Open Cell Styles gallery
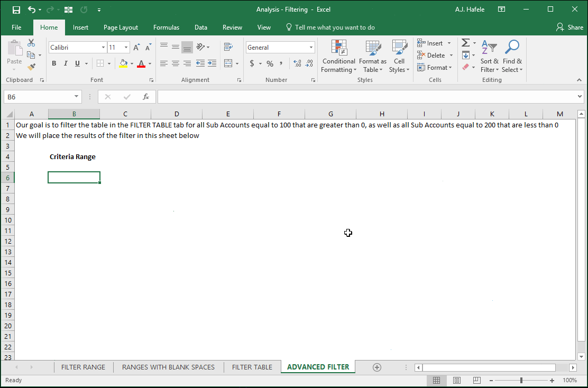This screenshot has height=388, width=588. pyautogui.click(x=399, y=56)
